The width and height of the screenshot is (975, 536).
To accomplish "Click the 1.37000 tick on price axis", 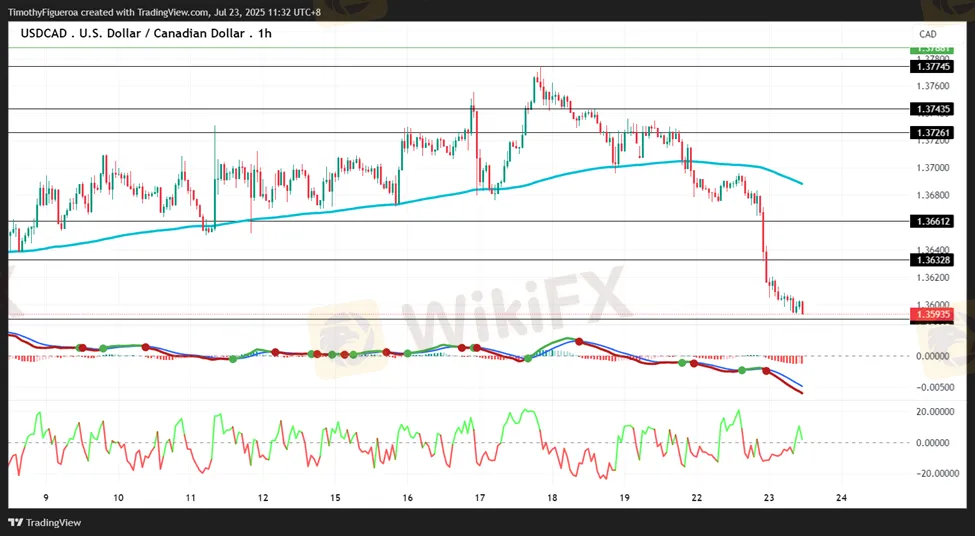I will point(933,168).
